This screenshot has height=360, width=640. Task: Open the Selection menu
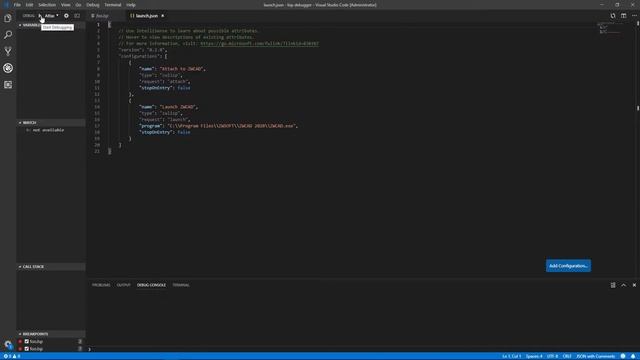tap(47, 5)
